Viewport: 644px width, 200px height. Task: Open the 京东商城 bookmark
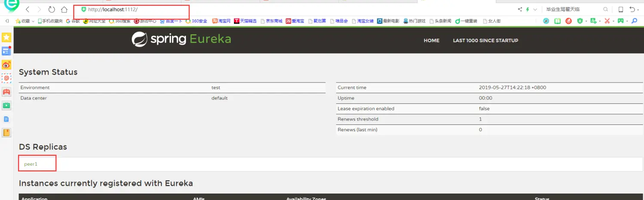pos(271,21)
